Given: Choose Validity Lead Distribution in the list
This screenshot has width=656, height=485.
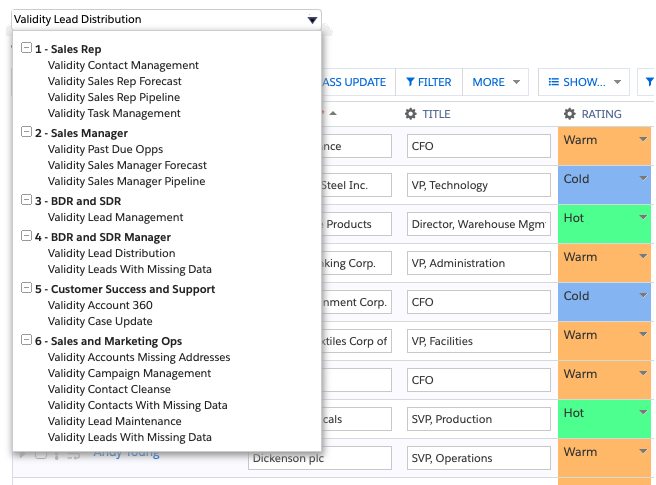Looking at the screenshot, I should click(111, 253).
